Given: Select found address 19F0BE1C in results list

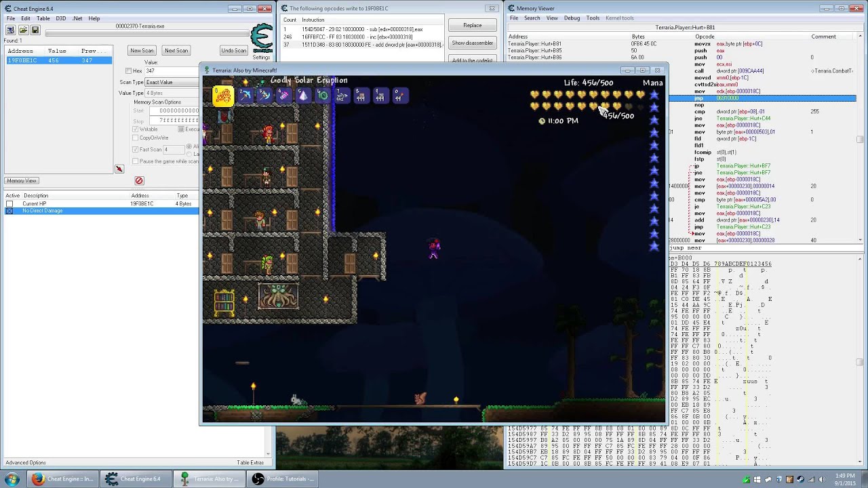Looking at the screenshot, I should [58, 60].
